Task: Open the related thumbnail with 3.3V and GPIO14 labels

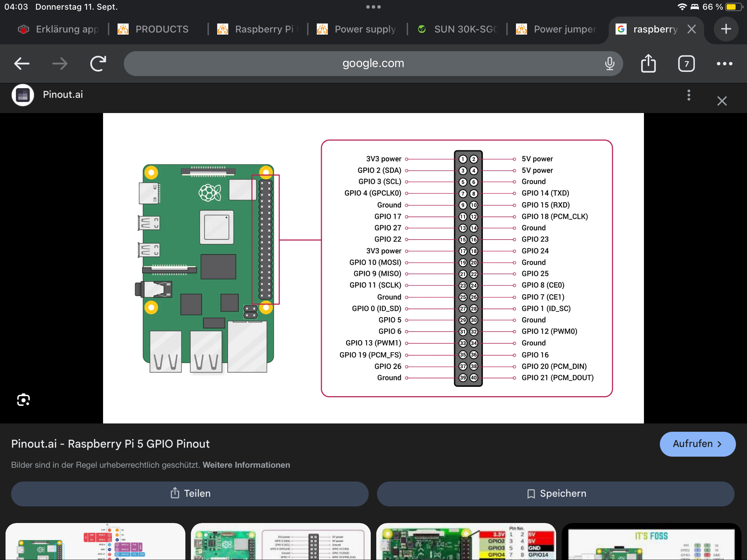Action: pos(466,541)
